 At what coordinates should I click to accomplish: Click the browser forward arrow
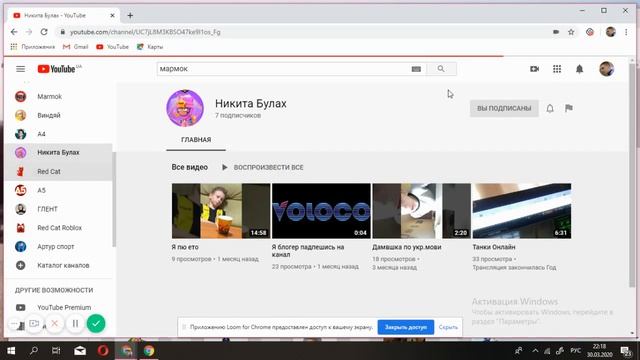click(29, 32)
